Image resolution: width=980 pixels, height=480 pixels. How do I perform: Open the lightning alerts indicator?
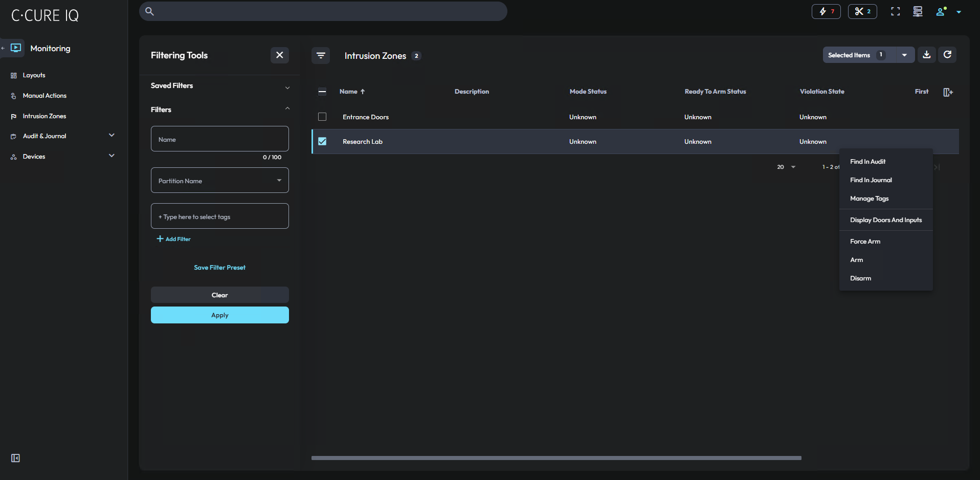826,11
